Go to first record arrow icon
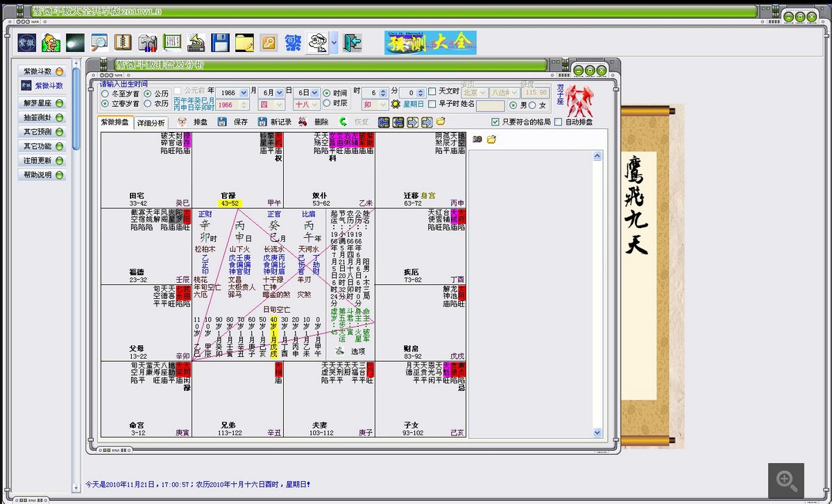Viewport: 832px width, 504px height. click(x=384, y=123)
